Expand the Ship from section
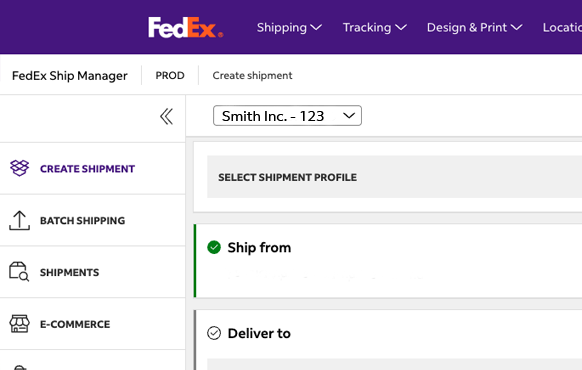This screenshot has width=582, height=370. click(388, 261)
